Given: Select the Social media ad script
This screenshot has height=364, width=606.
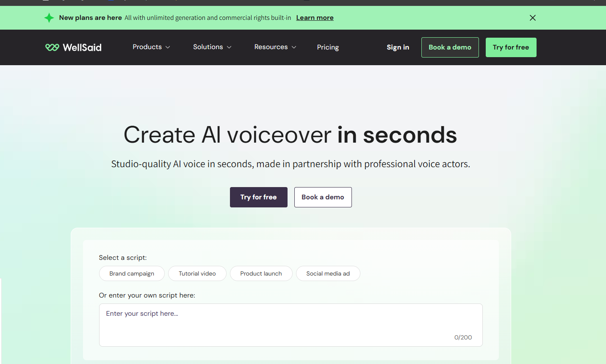Looking at the screenshot, I should click(328, 273).
